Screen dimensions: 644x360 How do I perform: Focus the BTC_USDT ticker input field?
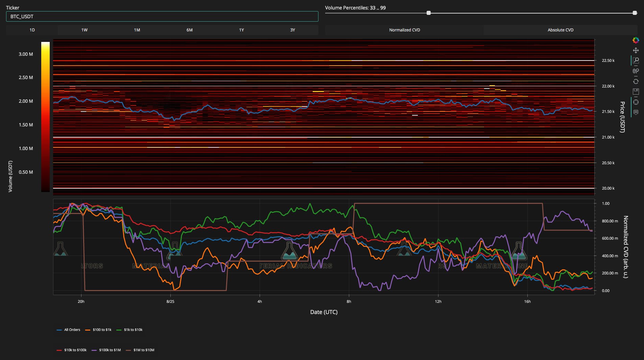(x=162, y=17)
